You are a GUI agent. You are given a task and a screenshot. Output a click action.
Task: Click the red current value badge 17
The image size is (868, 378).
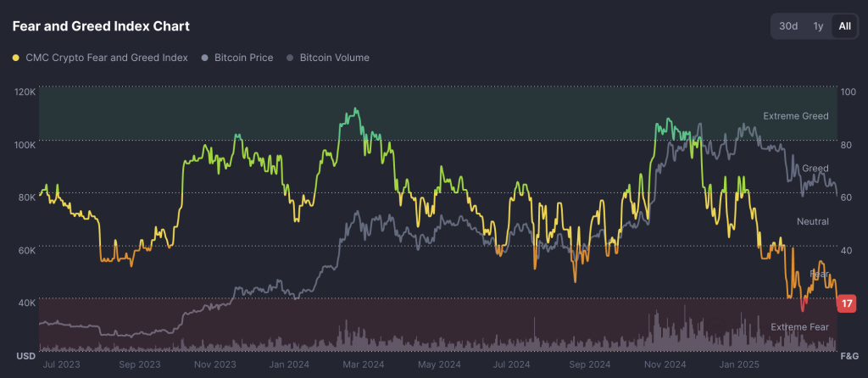pyautogui.click(x=847, y=303)
